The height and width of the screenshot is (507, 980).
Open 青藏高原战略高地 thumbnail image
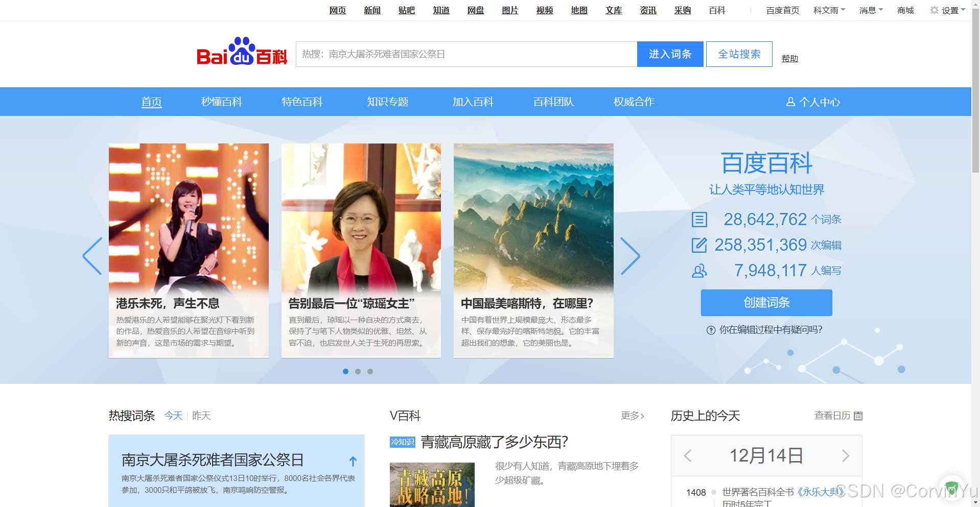[x=432, y=485]
